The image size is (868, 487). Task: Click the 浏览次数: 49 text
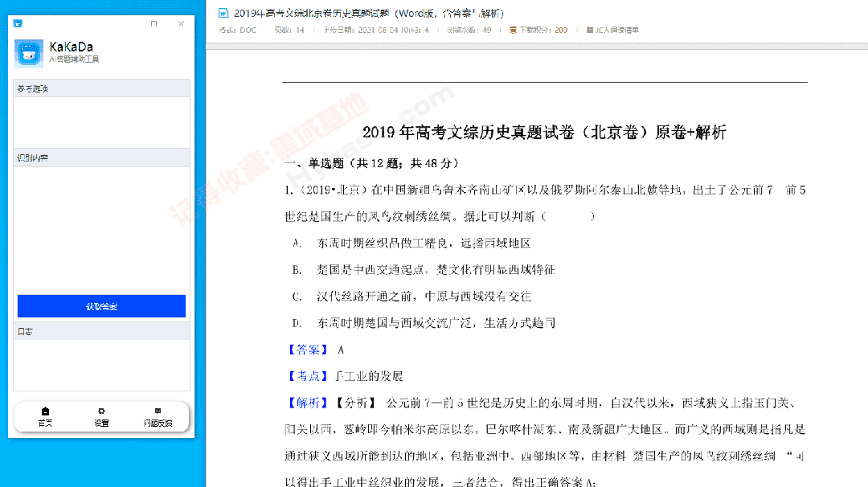point(469,30)
